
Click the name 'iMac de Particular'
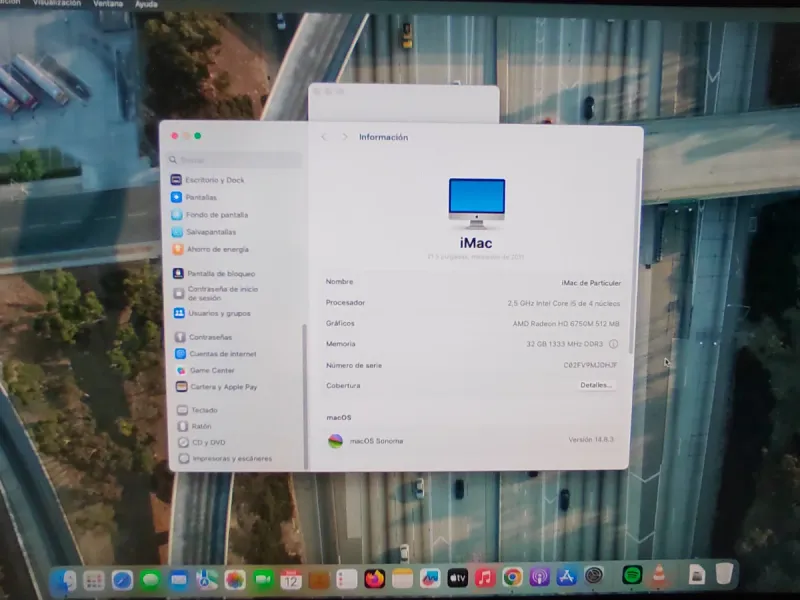coord(591,283)
